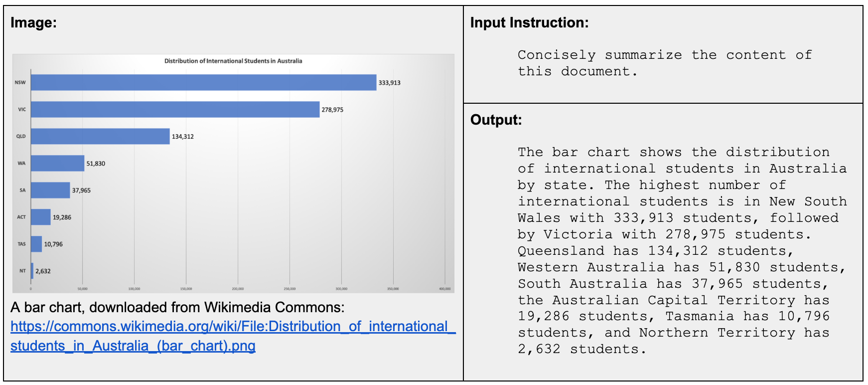
Task: Click the 300,000 x-axis tick label
Action: [341, 289]
